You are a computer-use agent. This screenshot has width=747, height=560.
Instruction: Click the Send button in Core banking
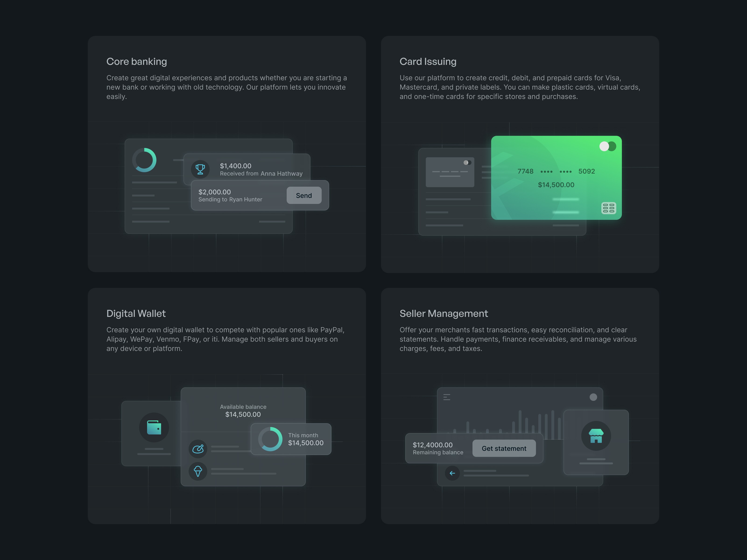303,195
